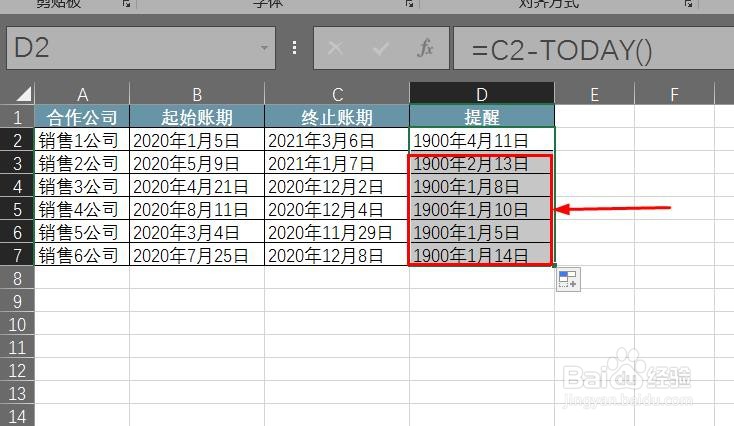Select column B header
Image resolution: width=734 pixels, height=426 pixels.
point(197,94)
